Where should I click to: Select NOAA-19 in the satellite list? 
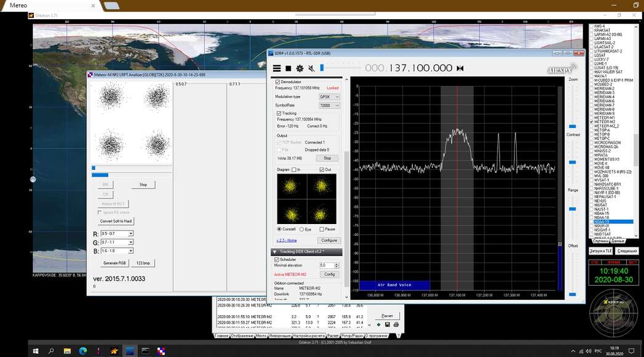(613, 222)
